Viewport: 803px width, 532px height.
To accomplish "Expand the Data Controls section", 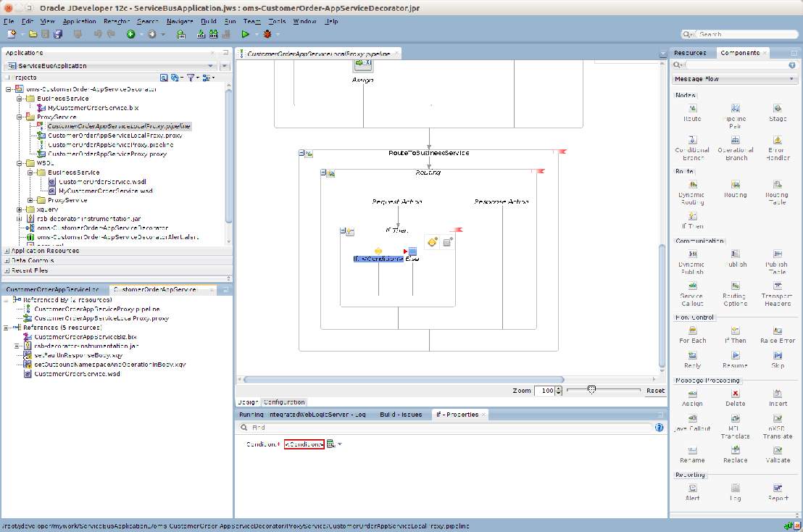I will tap(7, 261).
